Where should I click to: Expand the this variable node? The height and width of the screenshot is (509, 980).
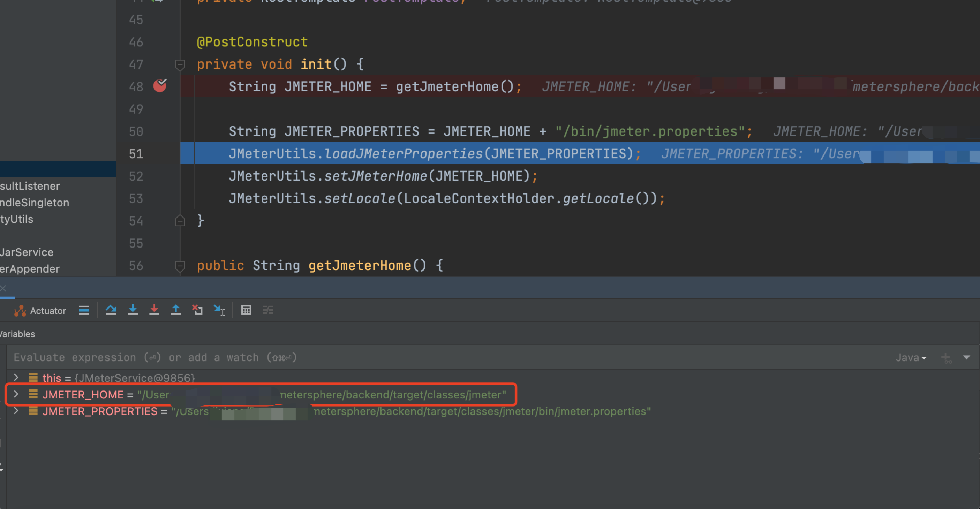point(16,378)
